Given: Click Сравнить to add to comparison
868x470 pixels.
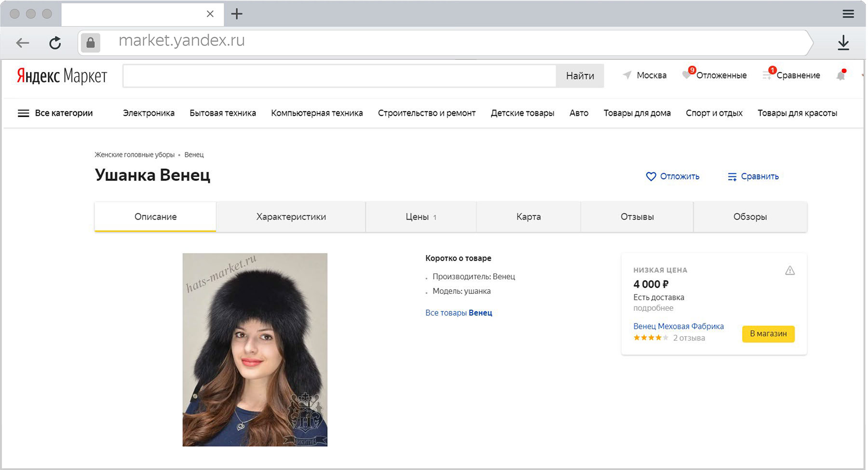Looking at the screenshot, I should [x=759, y=177].
